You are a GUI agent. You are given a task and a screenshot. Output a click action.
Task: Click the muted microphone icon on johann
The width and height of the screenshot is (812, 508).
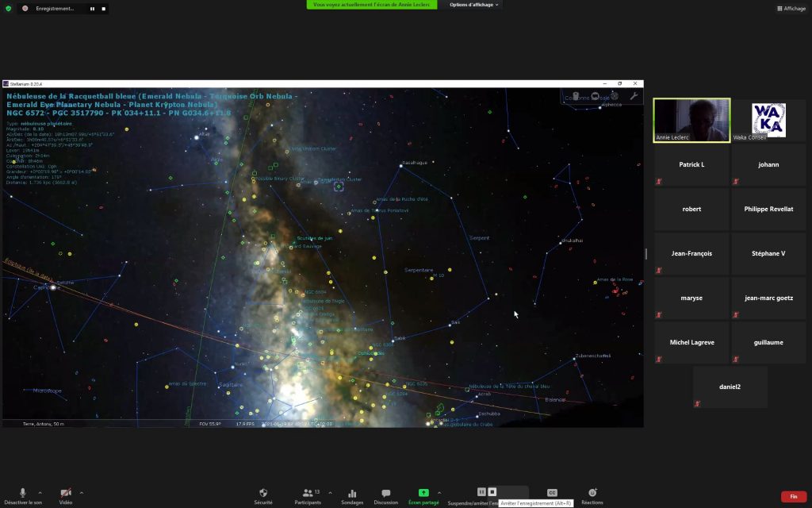pos(736,182)
